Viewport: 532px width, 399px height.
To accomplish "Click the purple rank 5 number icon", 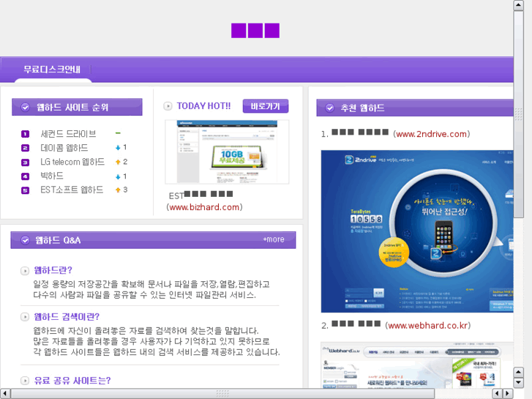I will [x=25, y=190].
